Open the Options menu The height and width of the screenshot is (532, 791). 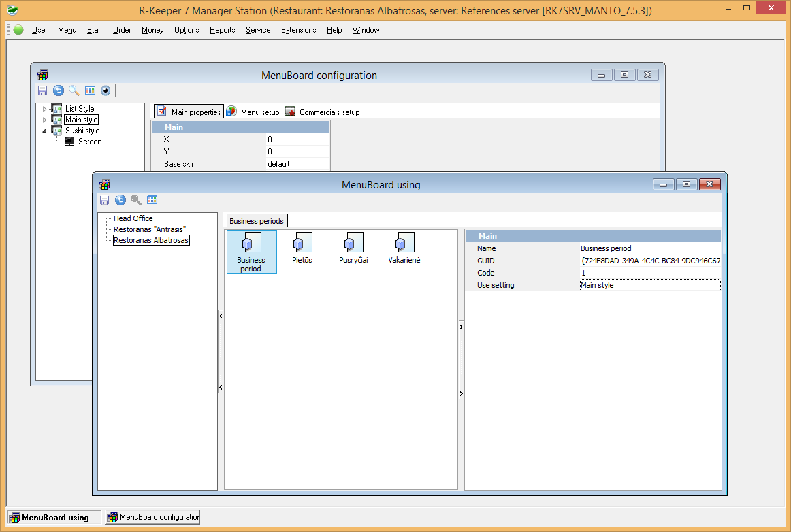point(187,30)
